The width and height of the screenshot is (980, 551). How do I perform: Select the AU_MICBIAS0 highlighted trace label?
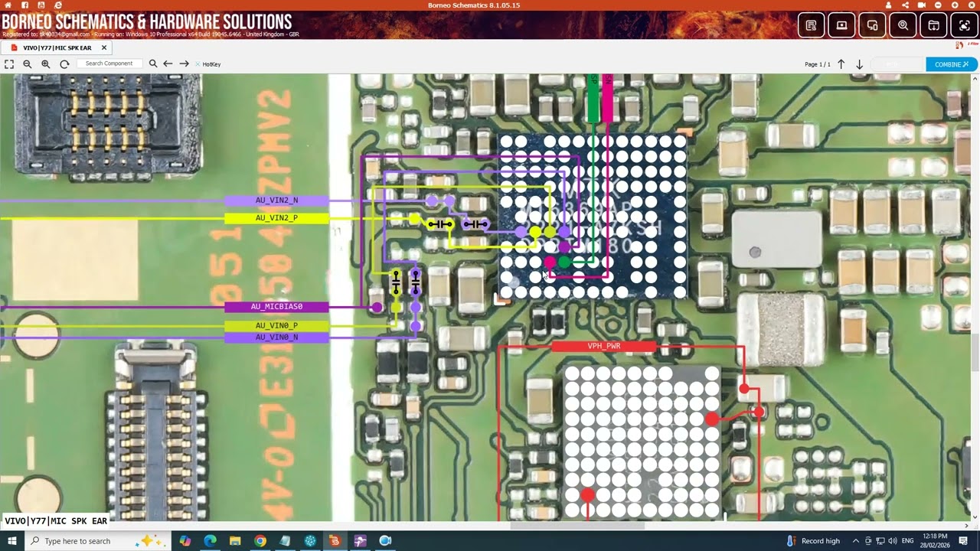click(x=276, y=306)
